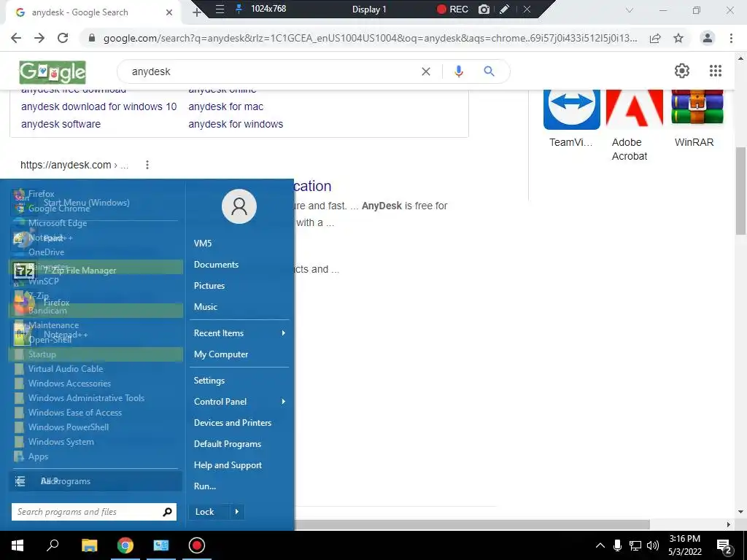The image size is (747, 560).
Task: Click the Start menu search magnifier
Action: click(x=167, y=512)
